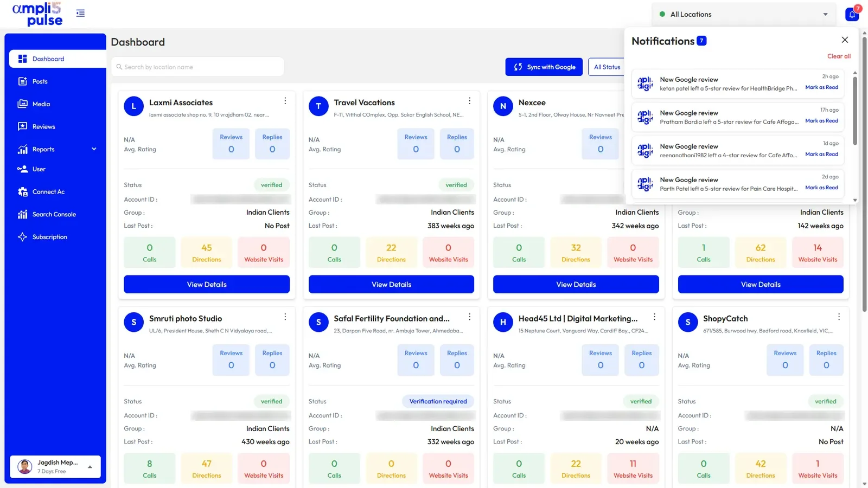Toggle the sidebar collapse hamburger icon
Screen dimensions: 868x488
(80, 13)
